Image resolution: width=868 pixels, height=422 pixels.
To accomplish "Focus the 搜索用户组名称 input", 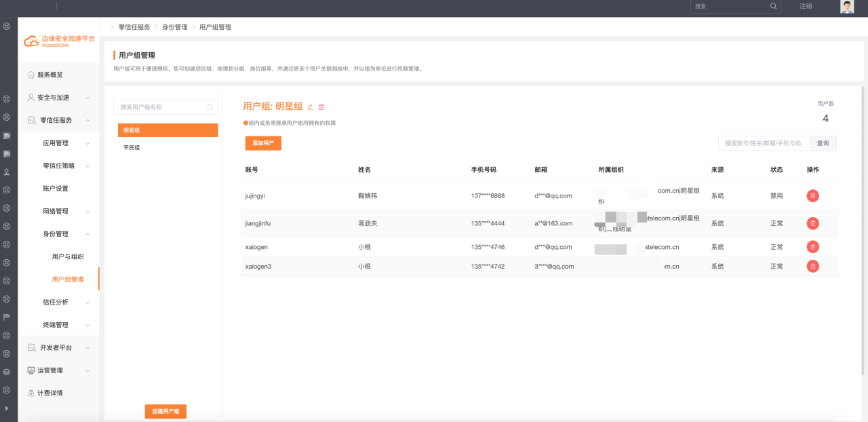I will [x=165, y=107].
